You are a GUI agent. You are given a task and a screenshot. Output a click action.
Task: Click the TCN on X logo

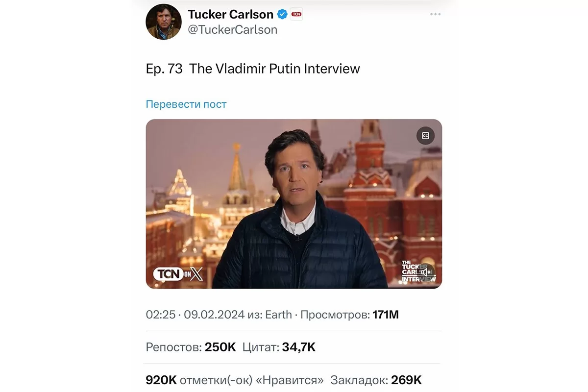[178, 274]
